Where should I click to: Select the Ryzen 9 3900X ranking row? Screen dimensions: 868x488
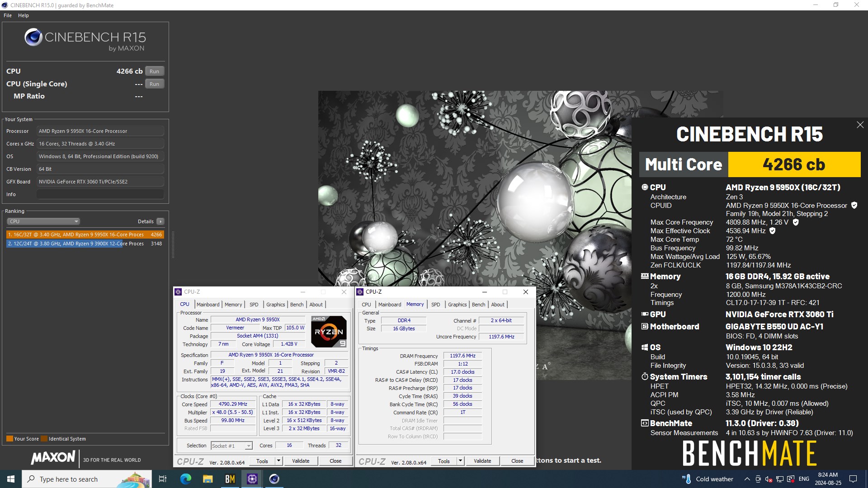pos(85,244)
